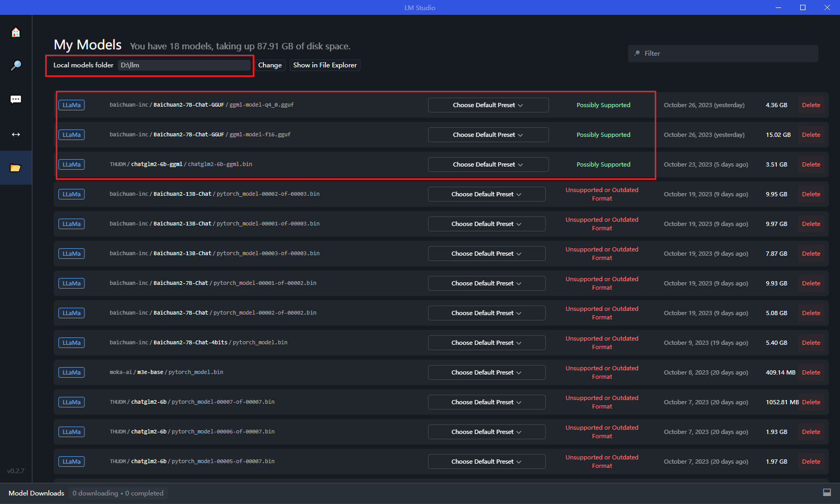The width and height of the screenshot is (840, 504).
Task: Click Show in File Explorer button
Action: pos(325,65)
